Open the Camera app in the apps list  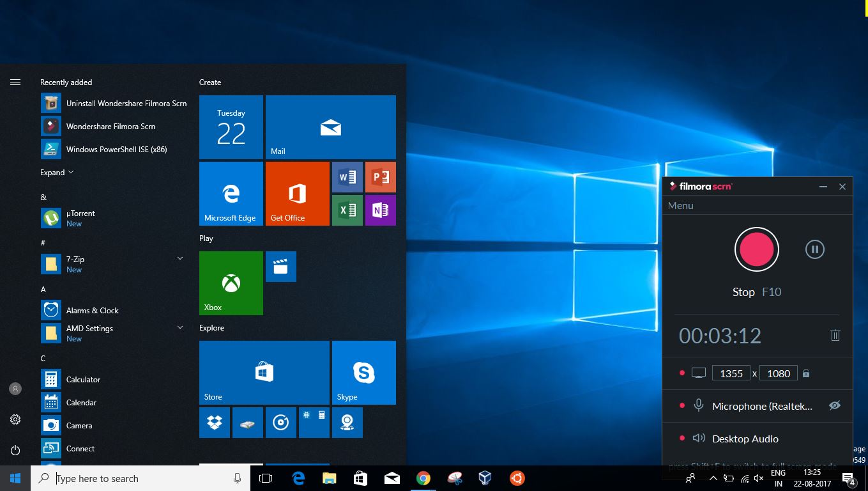[x=79, y=425]
